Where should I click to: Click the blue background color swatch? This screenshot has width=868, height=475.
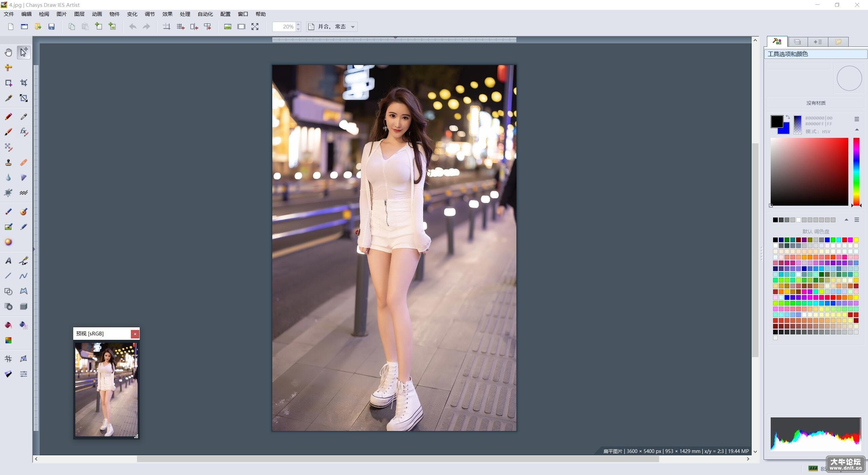pos(786,130)
